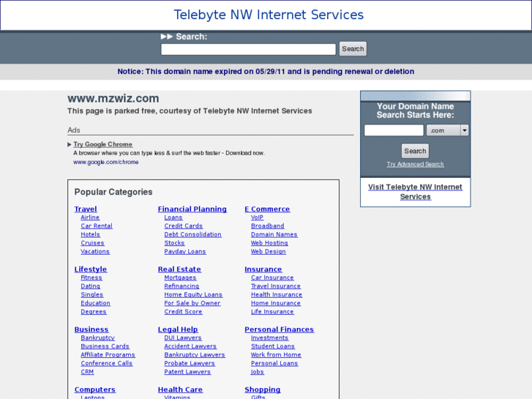Image resolution: width=532 pixels, height=399 pixels.
Task: Open the Mortgages link
Action: point(180,277)
